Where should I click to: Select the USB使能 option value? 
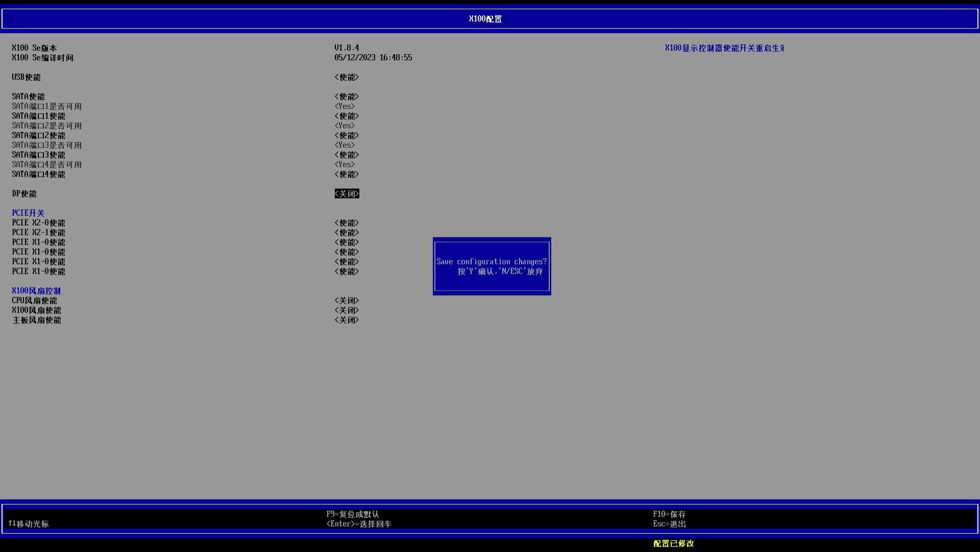[x=347, y=77]
